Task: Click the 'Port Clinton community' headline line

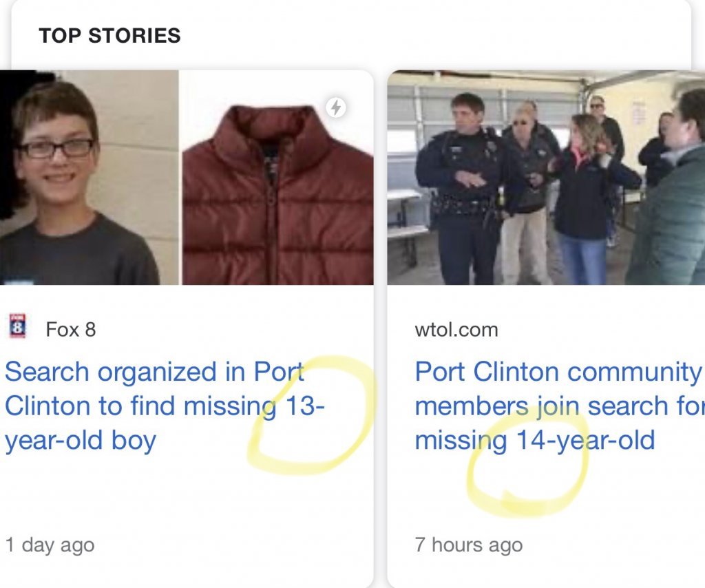Action: pos(558,372)
